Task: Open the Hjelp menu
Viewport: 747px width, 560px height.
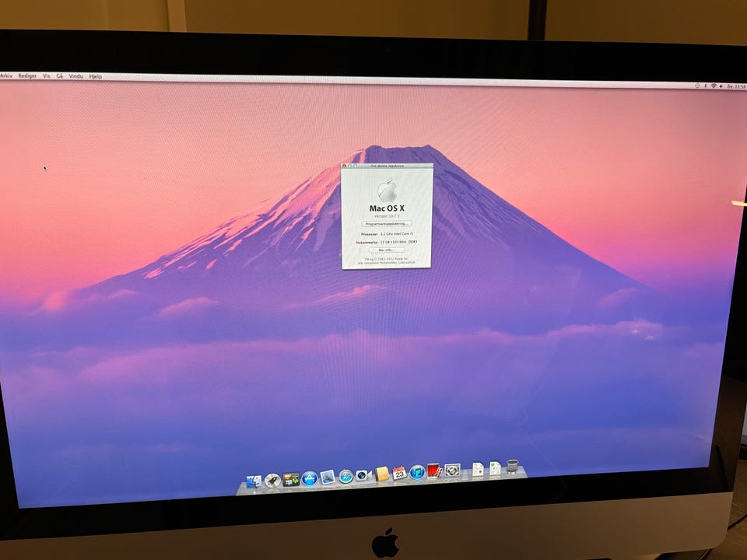Action: [95, 76]
